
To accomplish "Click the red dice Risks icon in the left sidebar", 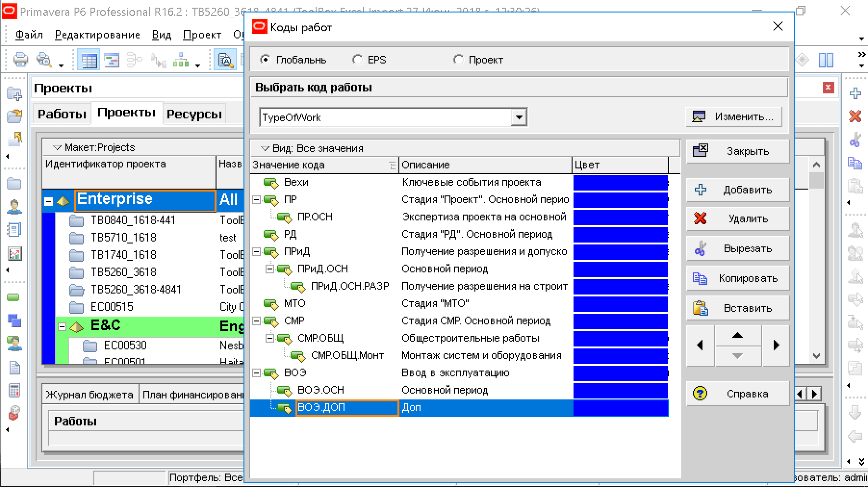I will (14, 413).
